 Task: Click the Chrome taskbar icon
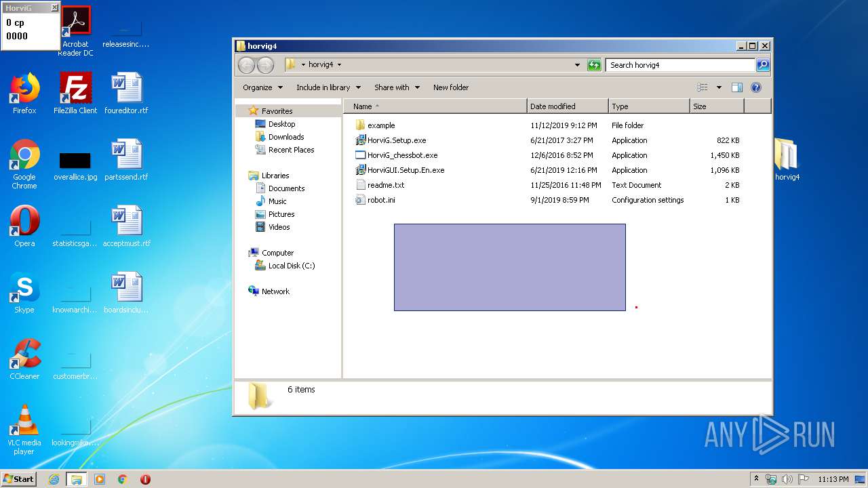(123, 479)
